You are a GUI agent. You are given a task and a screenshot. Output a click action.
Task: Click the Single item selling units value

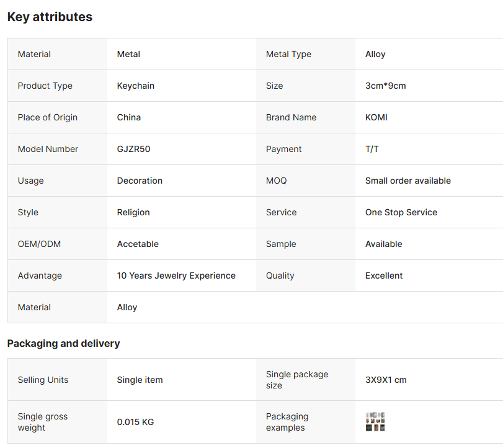(x=140, y=380)
